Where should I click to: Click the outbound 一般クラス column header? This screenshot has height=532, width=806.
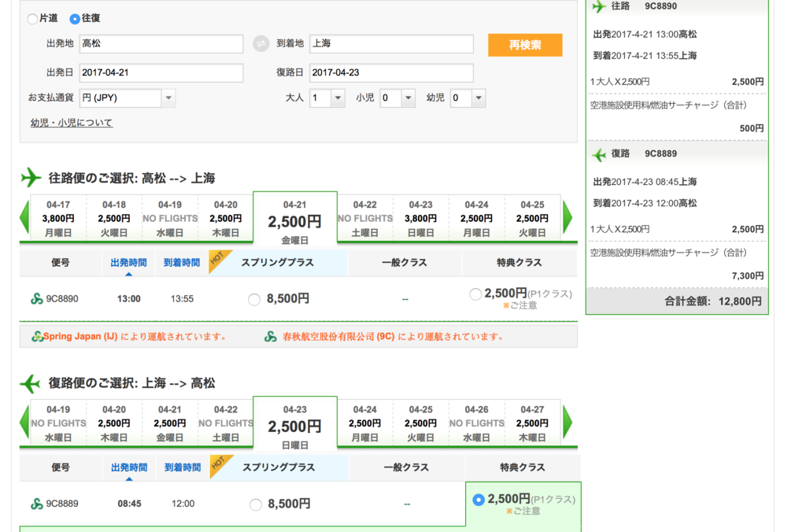point(405,263)
